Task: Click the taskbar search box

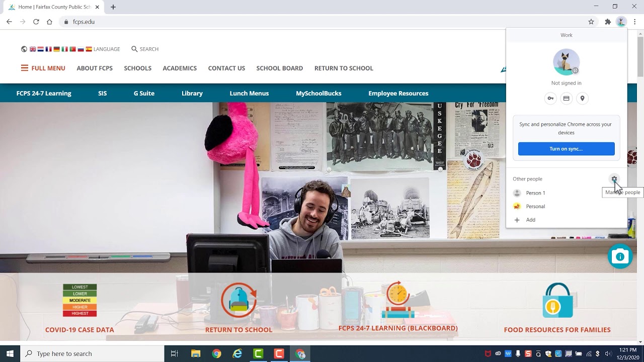Action: tap(92, 353)
